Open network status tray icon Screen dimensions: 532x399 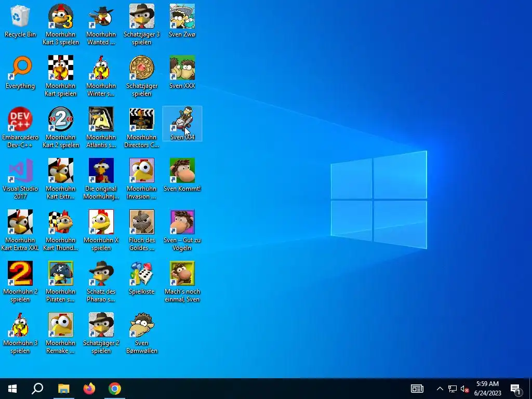(x=453, y=389)
